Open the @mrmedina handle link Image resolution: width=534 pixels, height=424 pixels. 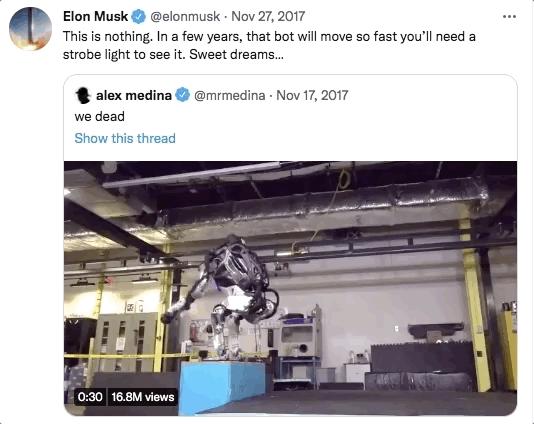(x=230, y=95)
